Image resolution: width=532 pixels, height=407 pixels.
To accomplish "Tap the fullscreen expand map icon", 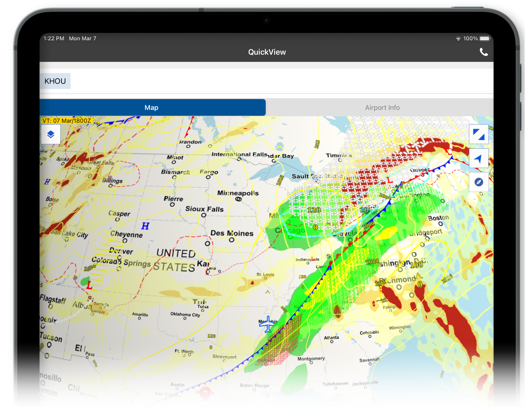I will (478, 134).
